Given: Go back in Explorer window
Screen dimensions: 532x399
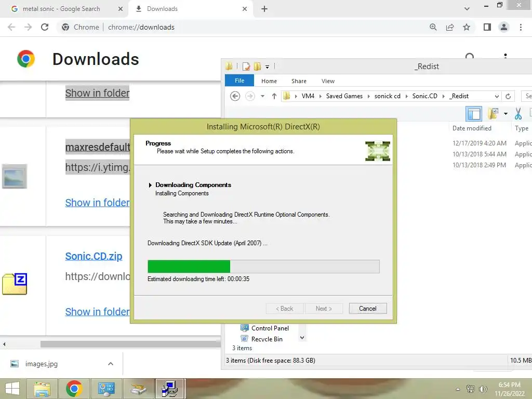Looking at the screenshot, I should coord(235,96).
